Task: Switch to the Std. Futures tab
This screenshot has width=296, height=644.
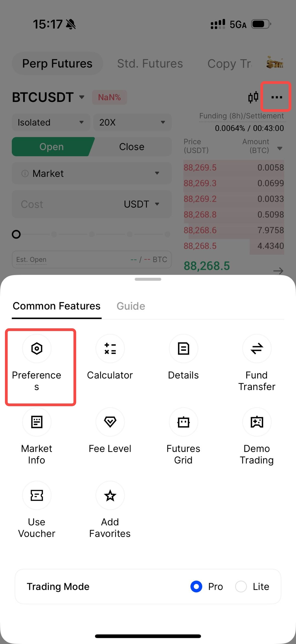Action: (150, 64)
